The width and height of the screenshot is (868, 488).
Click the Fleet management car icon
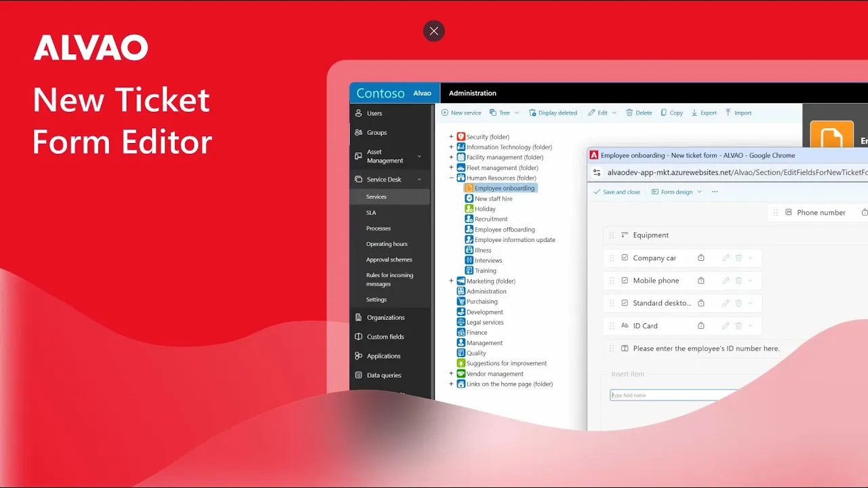461,168
